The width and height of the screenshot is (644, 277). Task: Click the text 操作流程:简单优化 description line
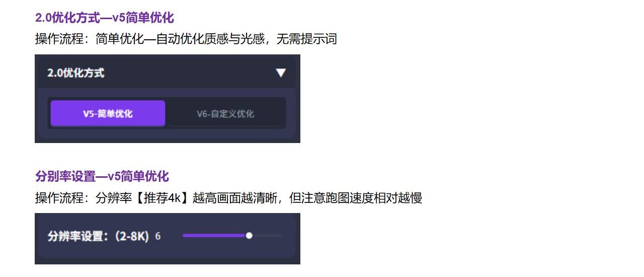tap(186, 39)
